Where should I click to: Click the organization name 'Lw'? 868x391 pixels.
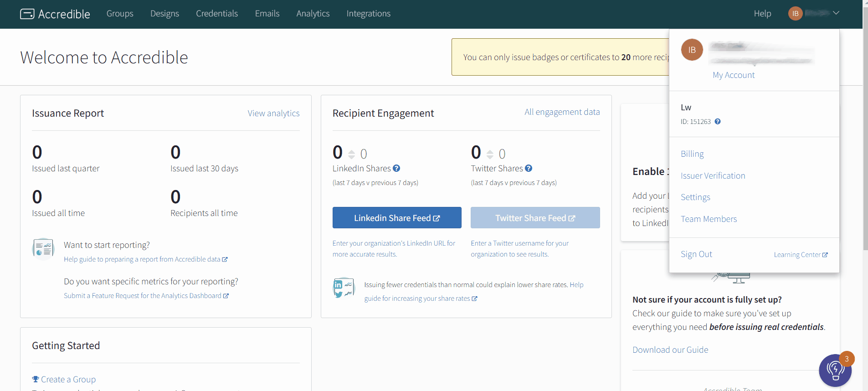(686, 108)
